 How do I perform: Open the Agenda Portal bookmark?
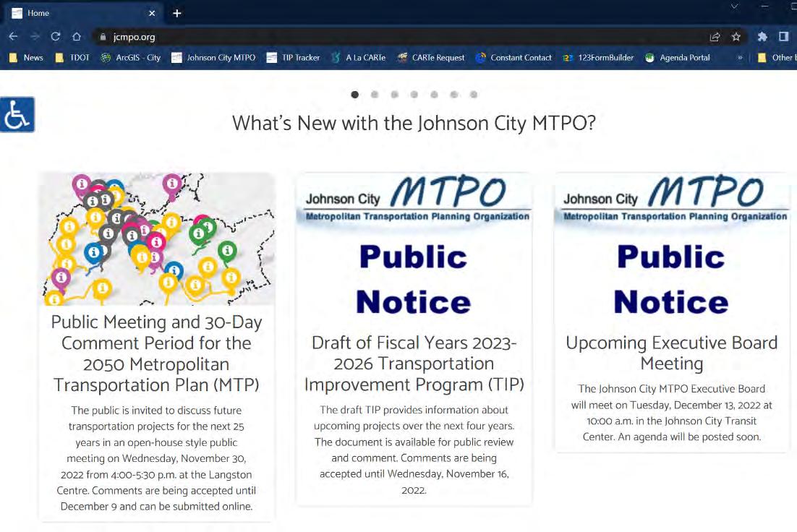(677, 58)
